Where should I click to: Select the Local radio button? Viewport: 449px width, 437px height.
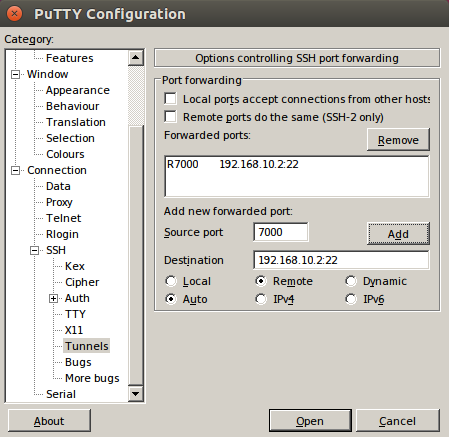171,281
